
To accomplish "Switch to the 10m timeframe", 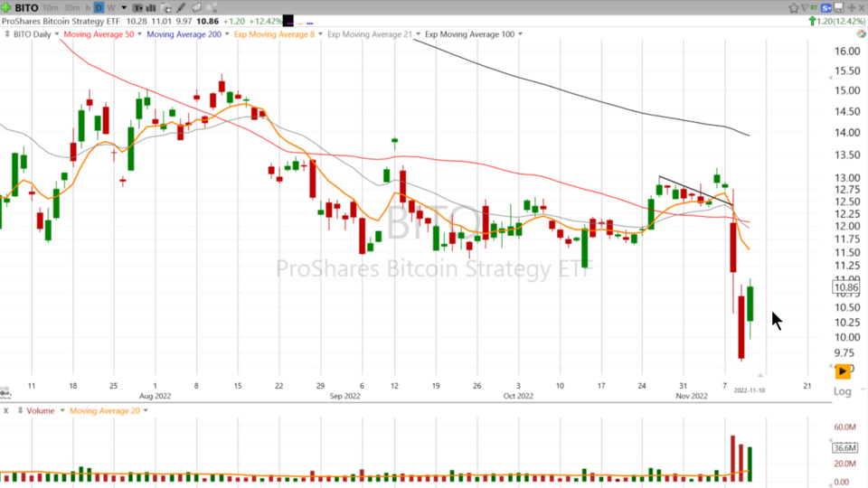I will coord(50,7).
